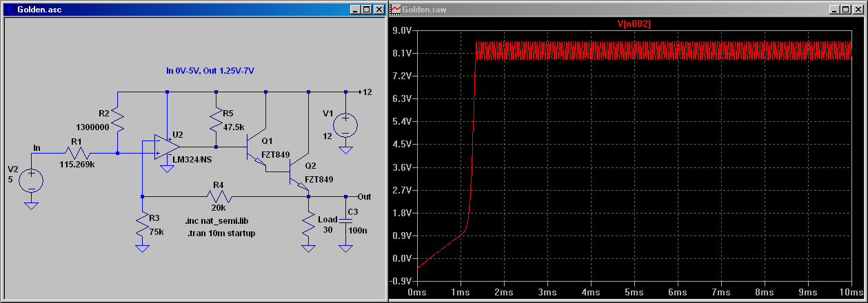
Task: Click the Golden.asc title bar
Action: (193, 10)
